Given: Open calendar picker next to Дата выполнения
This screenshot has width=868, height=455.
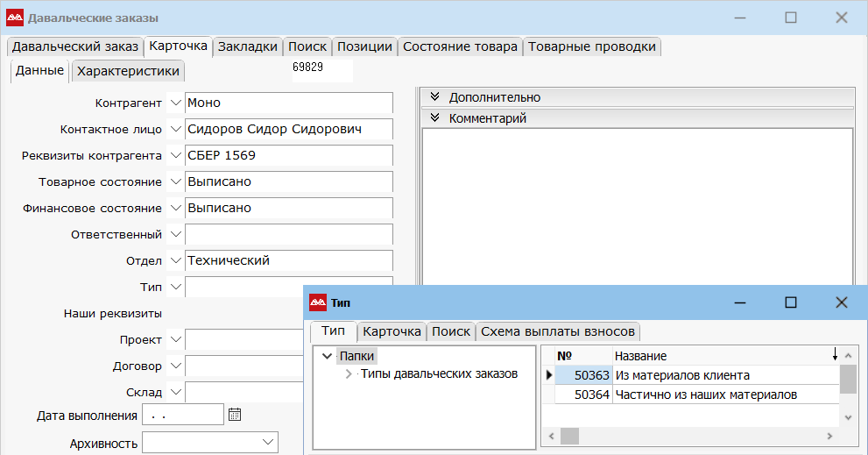Looking at the screenshot, I should coord(234,415).
